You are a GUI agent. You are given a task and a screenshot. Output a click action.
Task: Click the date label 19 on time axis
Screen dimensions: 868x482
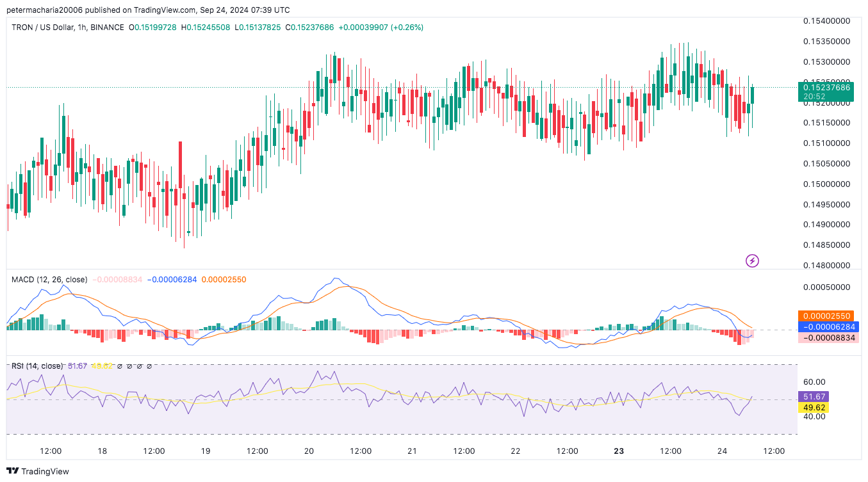(206, 451)
